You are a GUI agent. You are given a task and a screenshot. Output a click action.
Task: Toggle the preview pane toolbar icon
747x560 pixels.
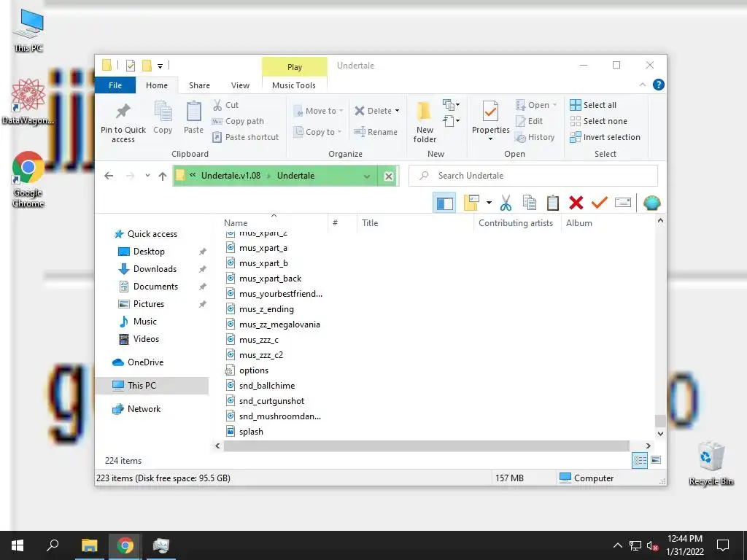[x=444, y=203]
